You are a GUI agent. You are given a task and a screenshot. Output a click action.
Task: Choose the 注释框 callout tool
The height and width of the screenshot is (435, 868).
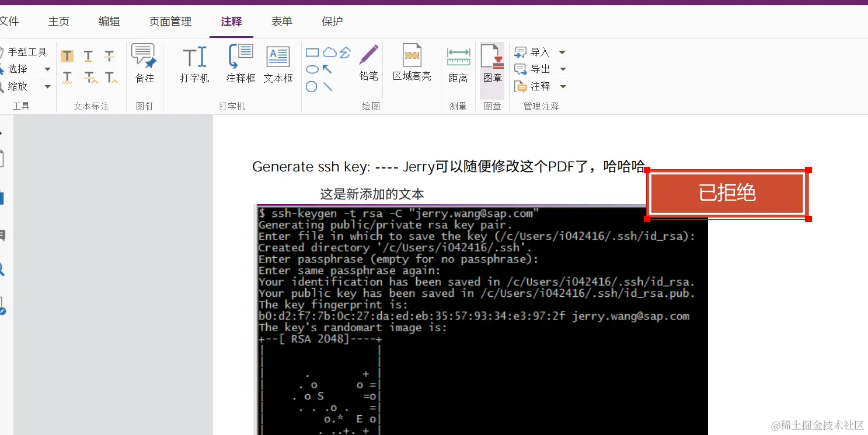(x=240, y=64)
